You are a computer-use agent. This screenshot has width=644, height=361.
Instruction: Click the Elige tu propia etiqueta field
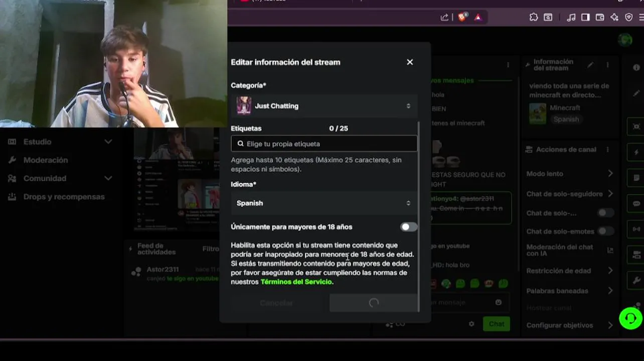(324, 144)
